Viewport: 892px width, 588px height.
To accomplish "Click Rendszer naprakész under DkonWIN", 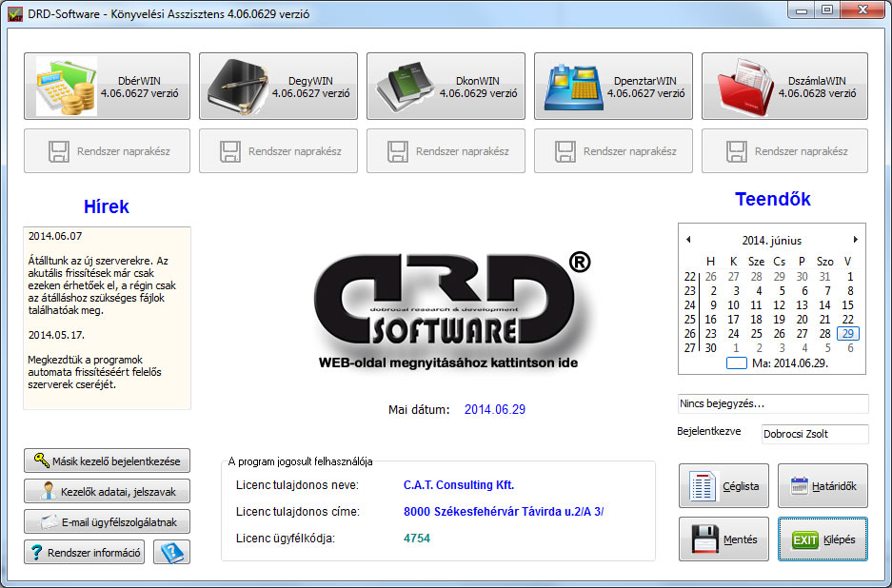I will (446, 150).
